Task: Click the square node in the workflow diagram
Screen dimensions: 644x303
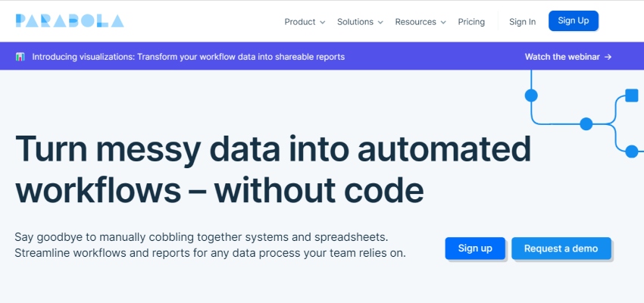Action: tap(631, 96)
